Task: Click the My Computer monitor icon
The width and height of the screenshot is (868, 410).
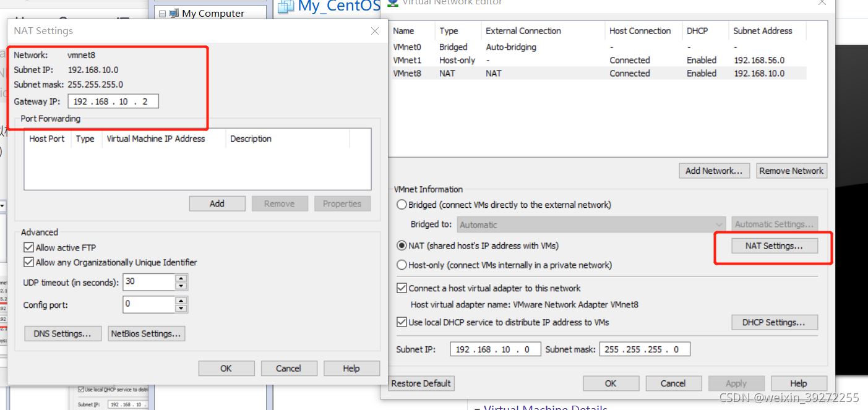Action: (x=174, y=13)
